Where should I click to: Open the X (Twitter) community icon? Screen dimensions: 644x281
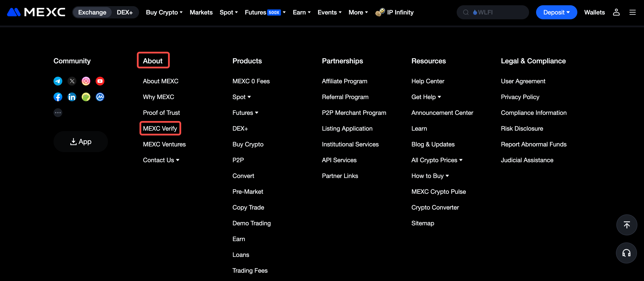point(72,81)
